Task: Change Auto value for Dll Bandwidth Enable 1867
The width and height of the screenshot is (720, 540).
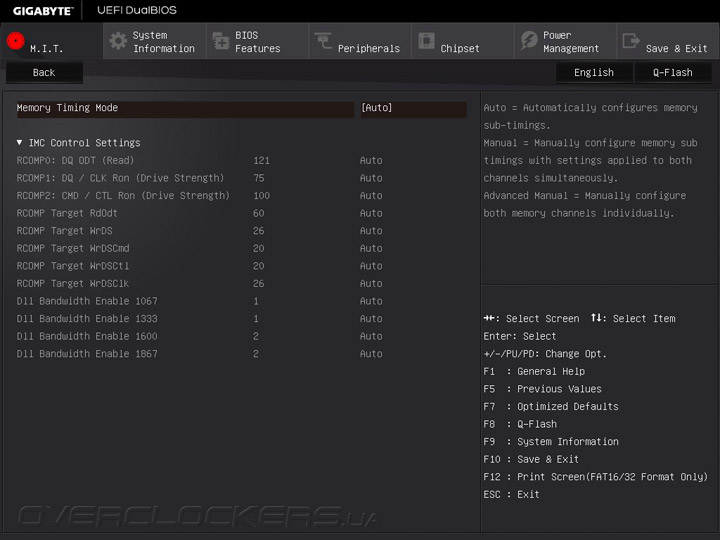Action: [371, 354]
